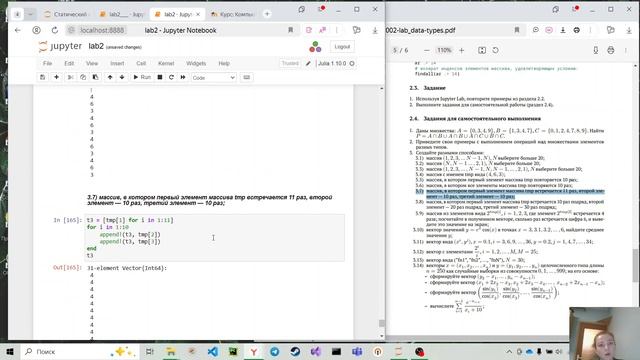The image size is (640, 360).
Task: Open downloads in the Jupyter browser window
Action: tap(375, 30)
